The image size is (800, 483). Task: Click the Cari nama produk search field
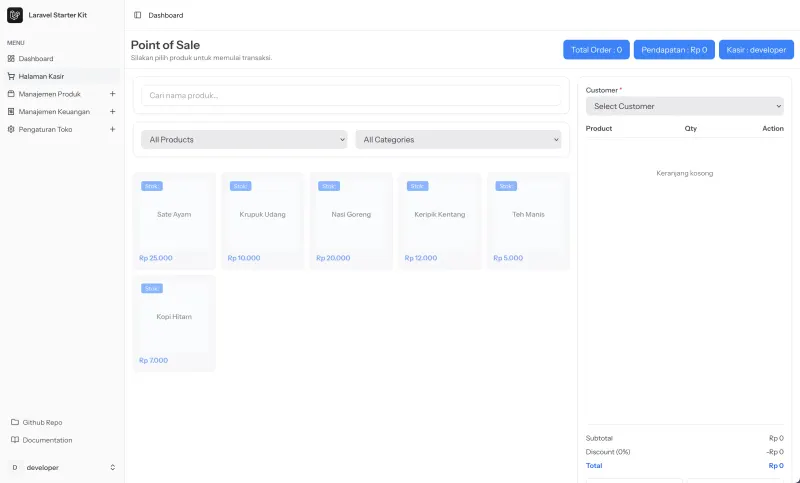[351, 95]
